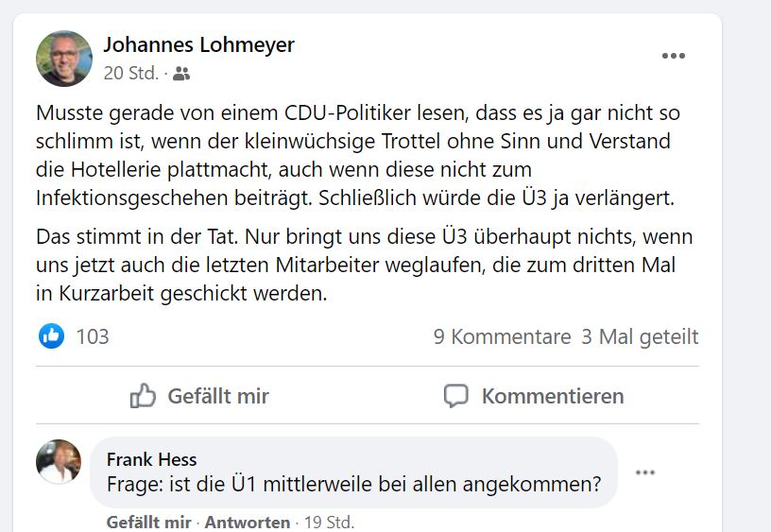This screenshot has width=771, height=532.
Task: Open the Johannes Lohmeyer profile name link
Action: click(198, 44)
